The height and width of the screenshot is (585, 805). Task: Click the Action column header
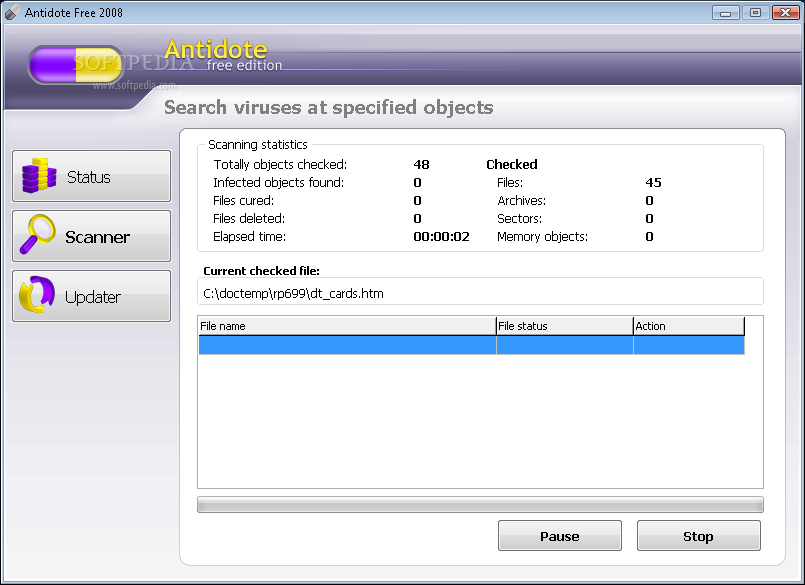689,326
